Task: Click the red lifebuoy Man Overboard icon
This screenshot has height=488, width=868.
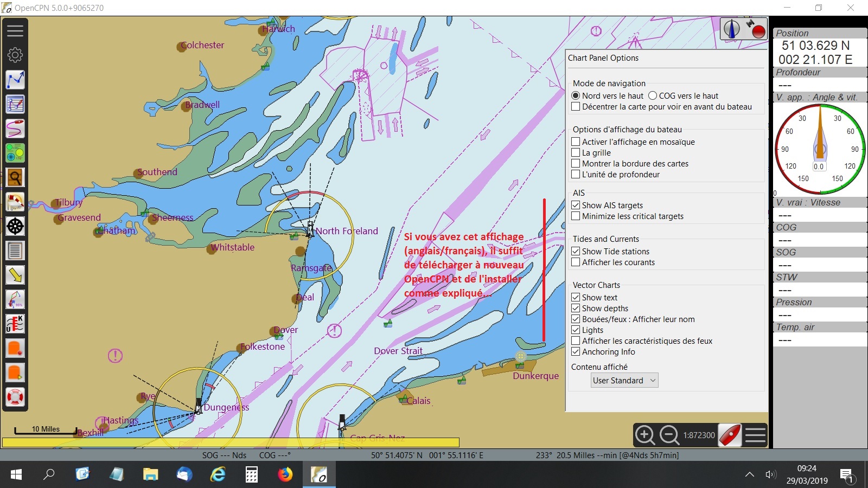Action: click(15, 397)
